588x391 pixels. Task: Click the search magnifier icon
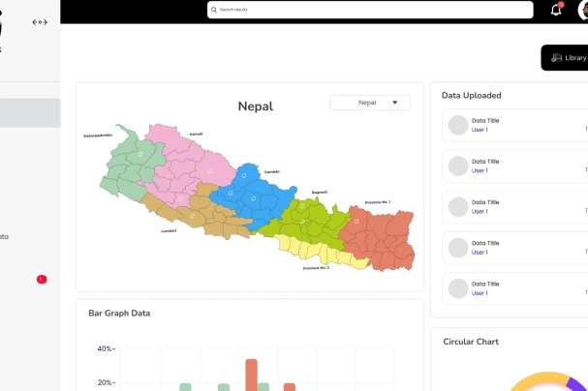pos(214,10)
